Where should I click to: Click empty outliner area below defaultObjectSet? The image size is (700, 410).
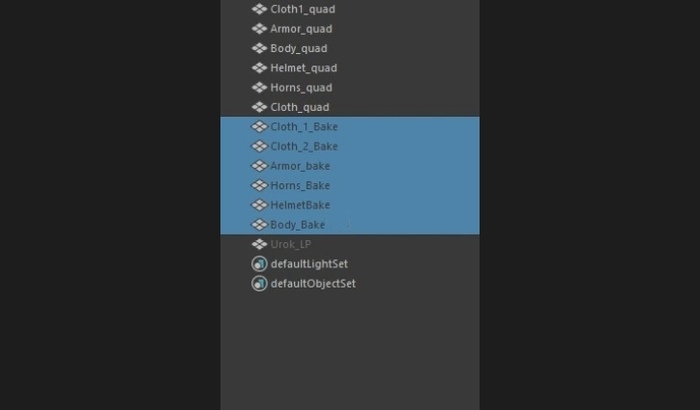click(350, 352)
